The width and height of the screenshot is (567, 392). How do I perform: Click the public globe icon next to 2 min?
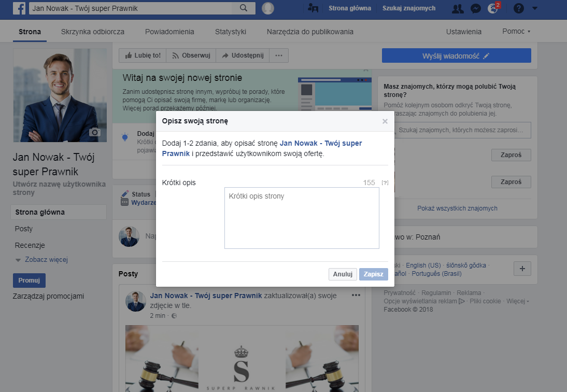[x=174, y=316]
